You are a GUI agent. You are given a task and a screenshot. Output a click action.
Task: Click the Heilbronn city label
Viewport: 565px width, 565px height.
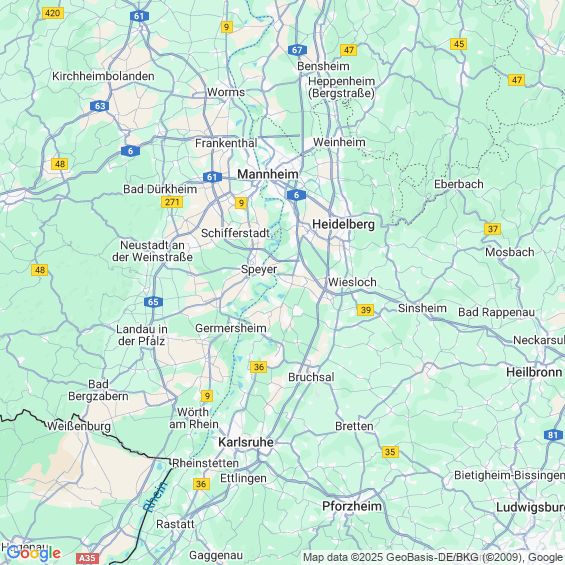pos(534,372)
